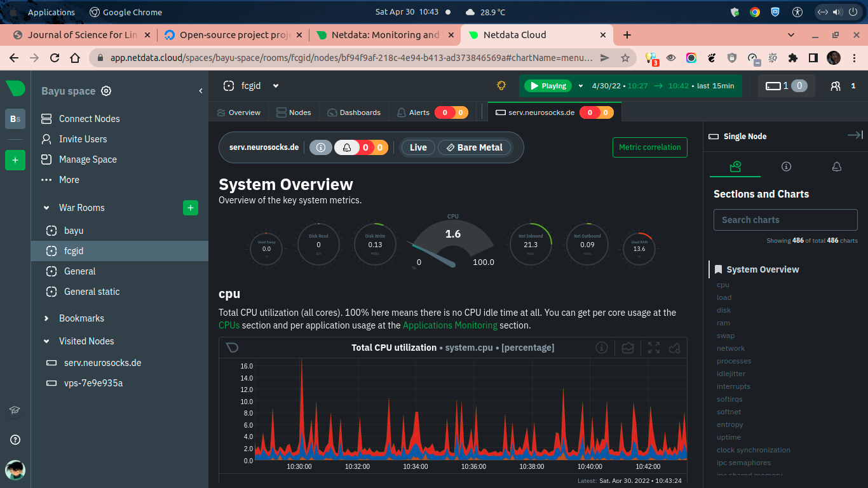Select the alerts bell tab in panel
Viewport: 868px width, 488px height.
click(837, 166)
